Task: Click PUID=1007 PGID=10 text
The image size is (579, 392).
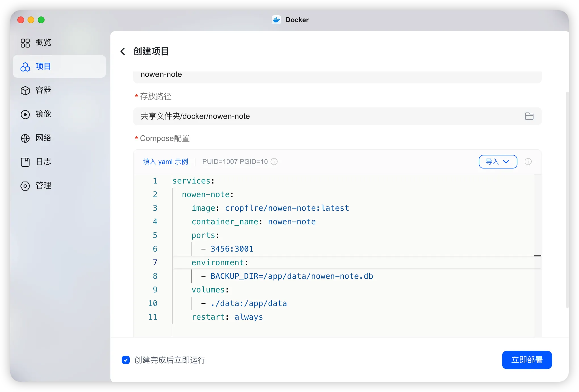Action: [x=235, y=161]
